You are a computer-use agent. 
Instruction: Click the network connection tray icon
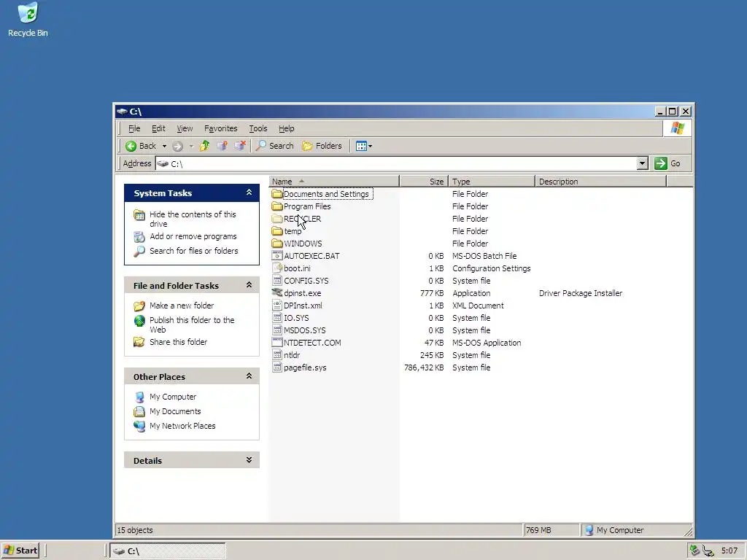(708, 551)
